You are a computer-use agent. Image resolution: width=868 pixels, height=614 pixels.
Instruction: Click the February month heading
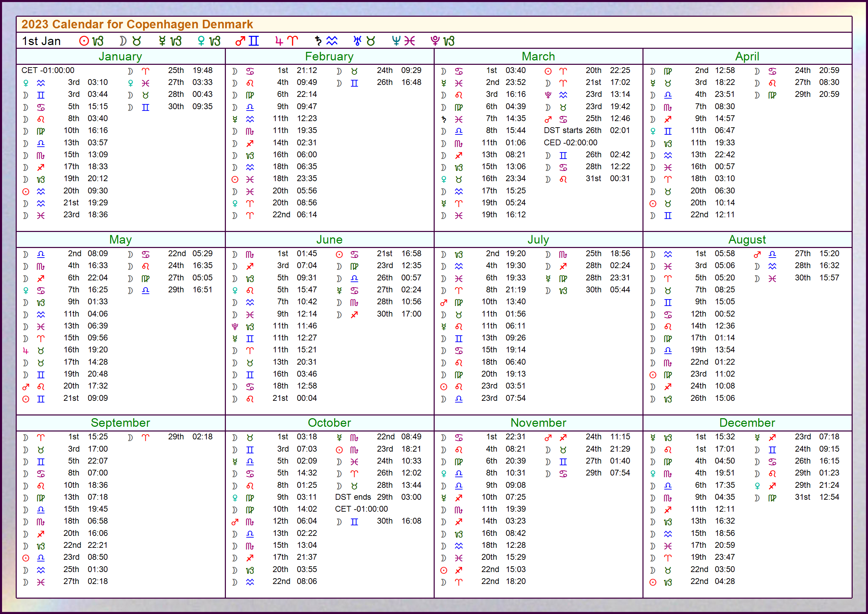(330, 56)
